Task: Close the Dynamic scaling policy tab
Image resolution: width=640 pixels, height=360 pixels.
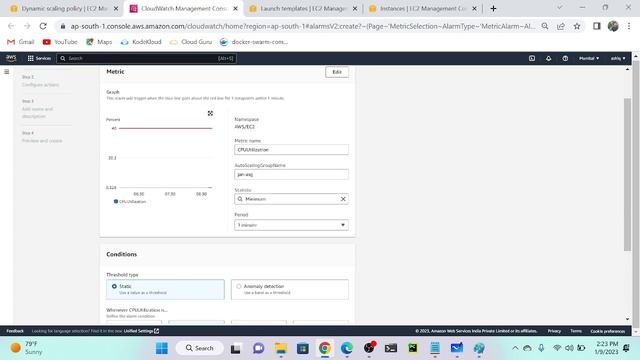Action: 116,9
